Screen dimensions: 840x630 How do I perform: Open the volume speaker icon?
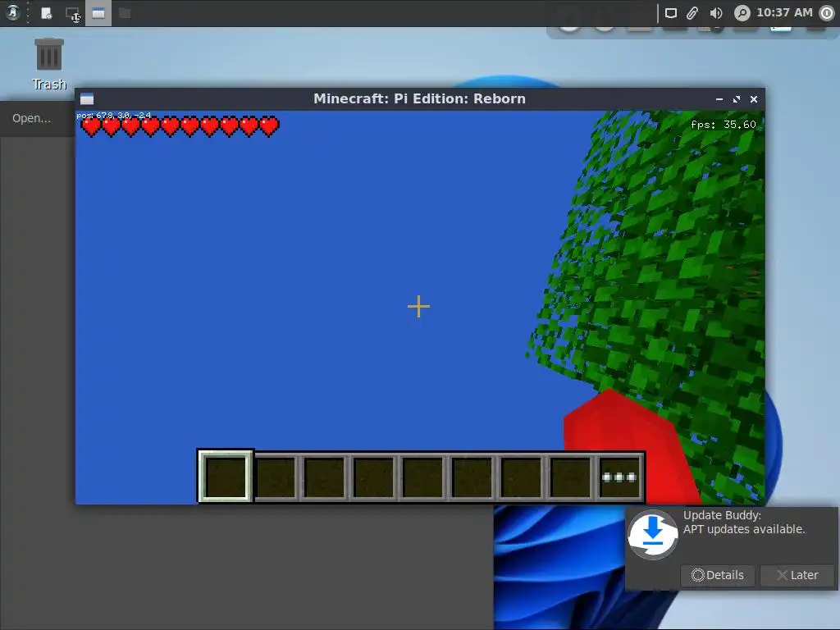coord(715,13)
